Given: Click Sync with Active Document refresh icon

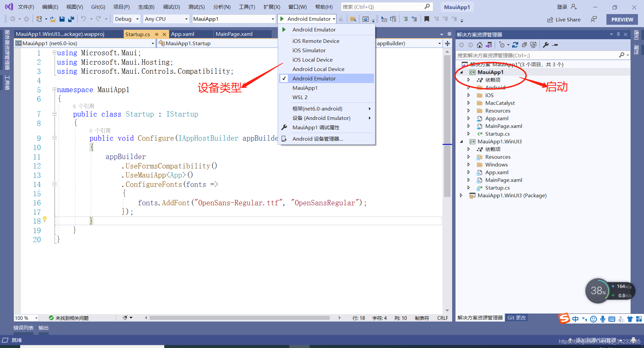Looking at the screenshot, I should click(x=515, y=45).
